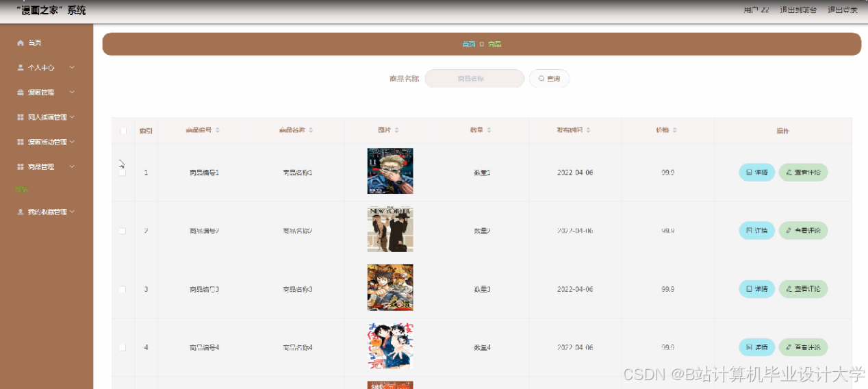
Task: Sort by 数量 using its sort arrows
Action: pos(489,130)
